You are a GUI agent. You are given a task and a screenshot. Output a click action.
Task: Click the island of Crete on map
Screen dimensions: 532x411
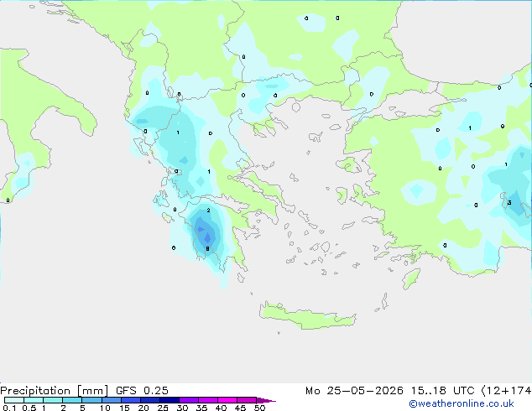click(307, 315)
